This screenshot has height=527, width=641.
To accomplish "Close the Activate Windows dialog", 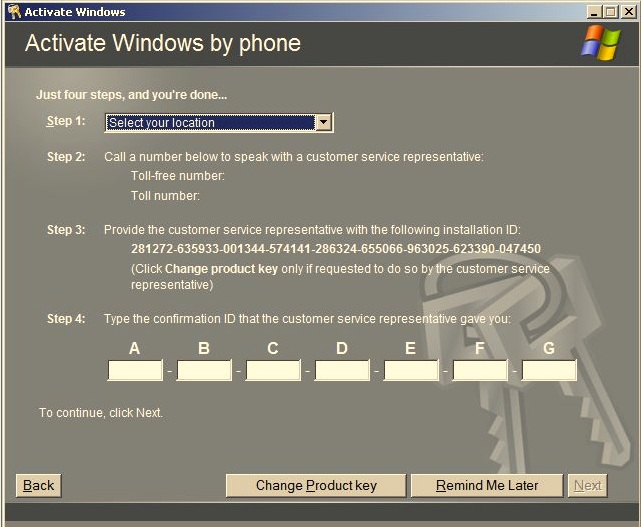I will 628,11.
